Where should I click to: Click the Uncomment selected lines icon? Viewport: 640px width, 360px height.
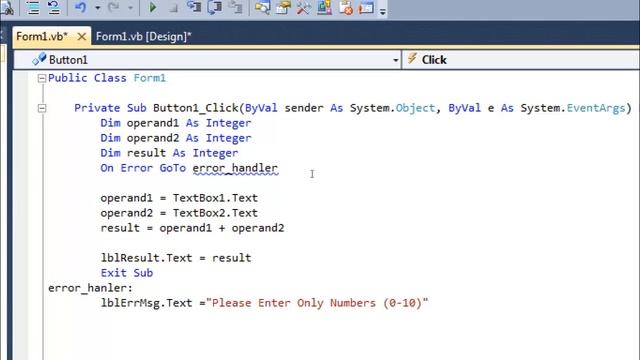click(x=53, y=8)
